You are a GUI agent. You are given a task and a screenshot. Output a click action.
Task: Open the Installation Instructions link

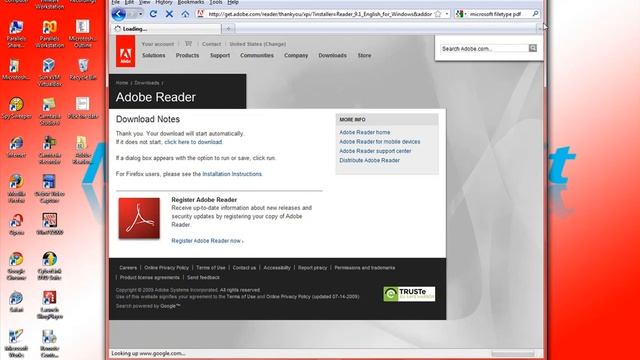[x=232, y=174]
